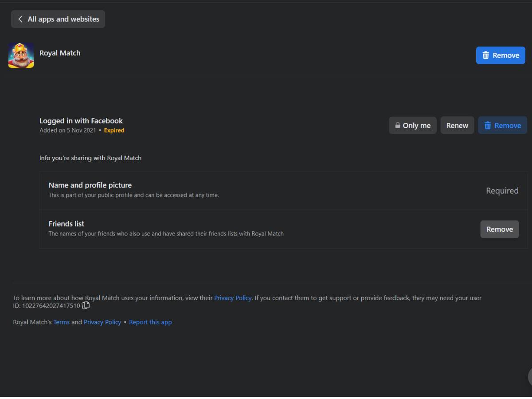Click the trash icon beside the Renew button

click(488, 125)
